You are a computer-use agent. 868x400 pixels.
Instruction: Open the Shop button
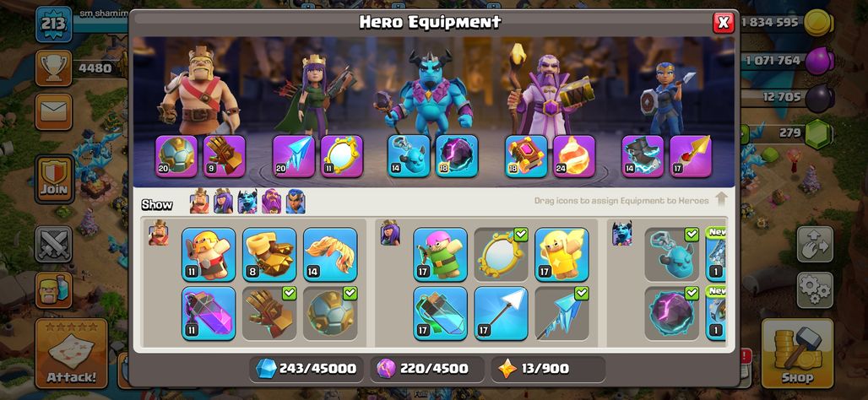[x=797, y=354]
